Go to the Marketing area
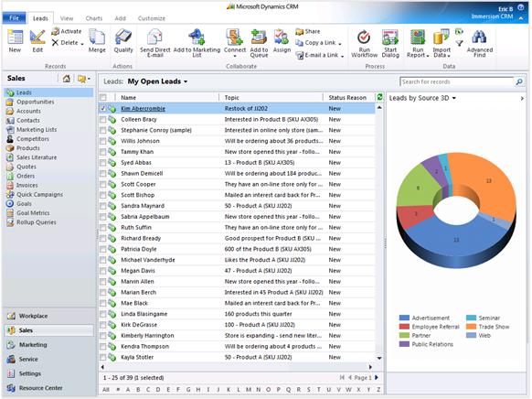Screen dimensions: 532x399 [33, 345]
